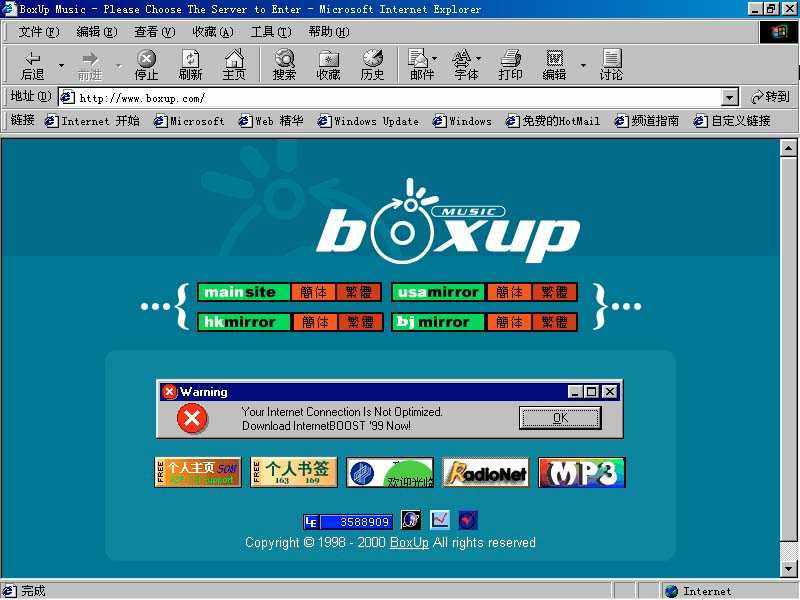Open the address bar URL dropdown
This screenshot has width=800, height=600.
click(x=730, y=97)
